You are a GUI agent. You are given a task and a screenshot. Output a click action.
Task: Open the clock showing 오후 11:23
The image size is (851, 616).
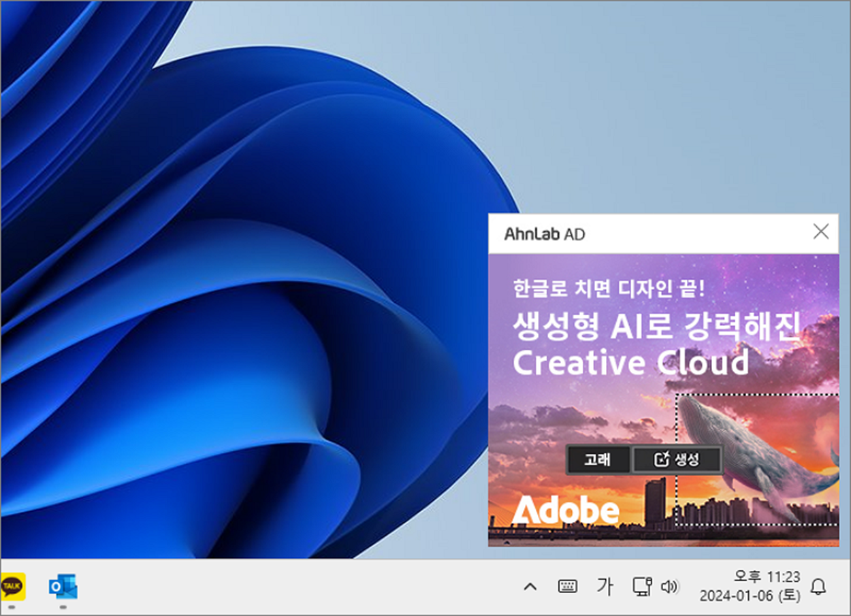(x=767, y=577)
